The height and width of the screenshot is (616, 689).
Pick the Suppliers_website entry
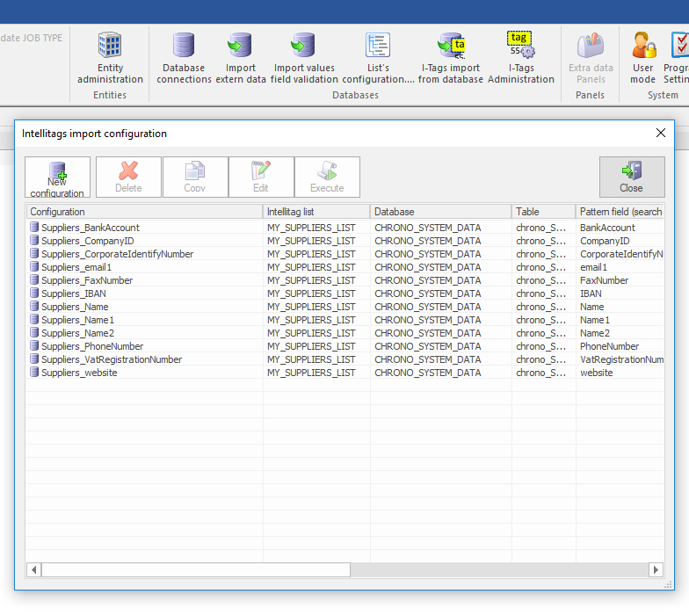pyautogui.click(x=79, y=373)
